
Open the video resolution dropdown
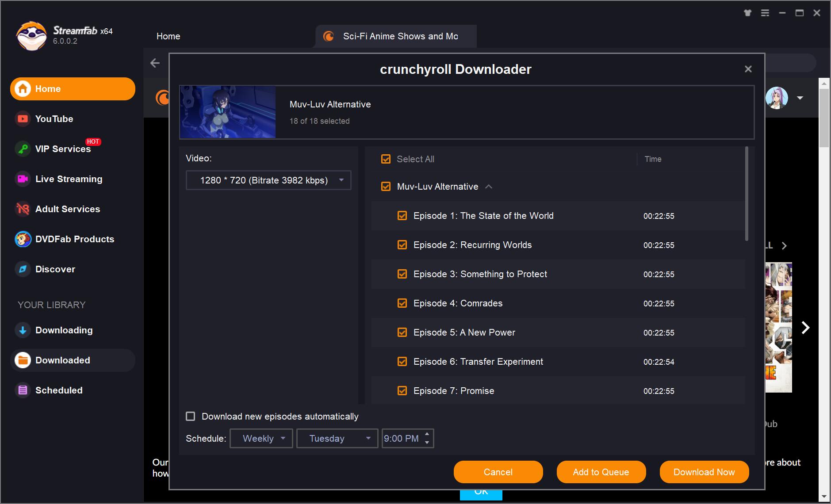click(268, 180)
